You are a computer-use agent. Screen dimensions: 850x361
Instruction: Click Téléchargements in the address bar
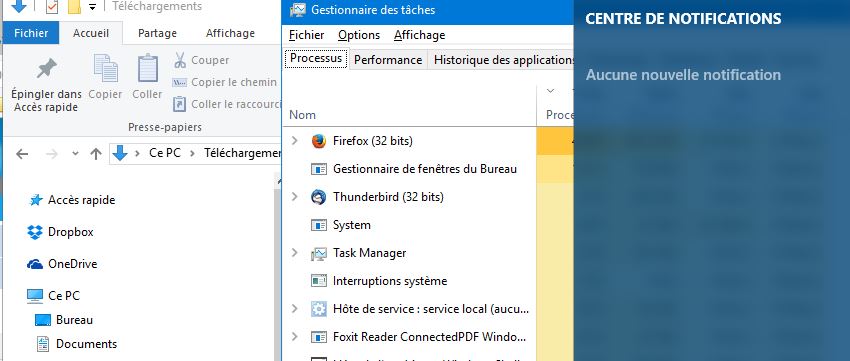click(243, 153)
